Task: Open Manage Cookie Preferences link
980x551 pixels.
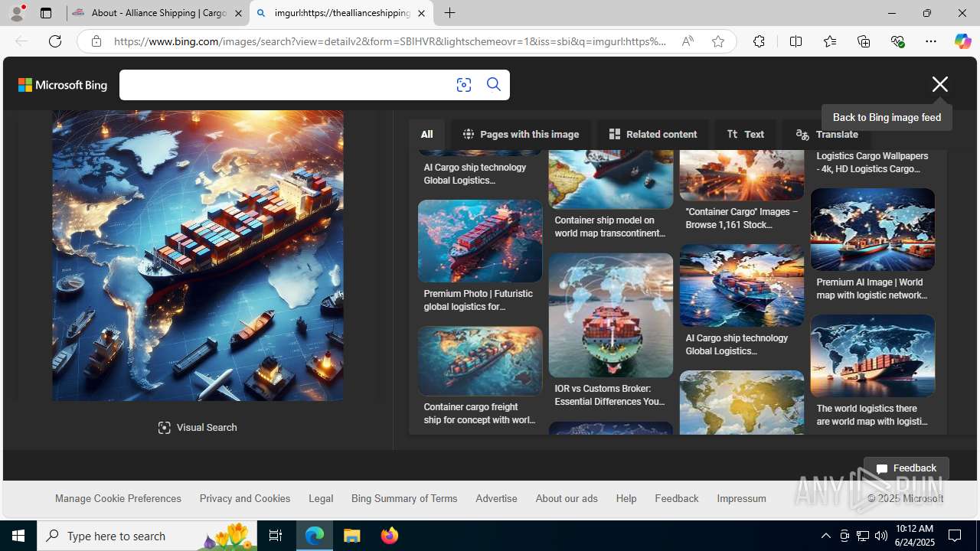Action: click(118, 498)
